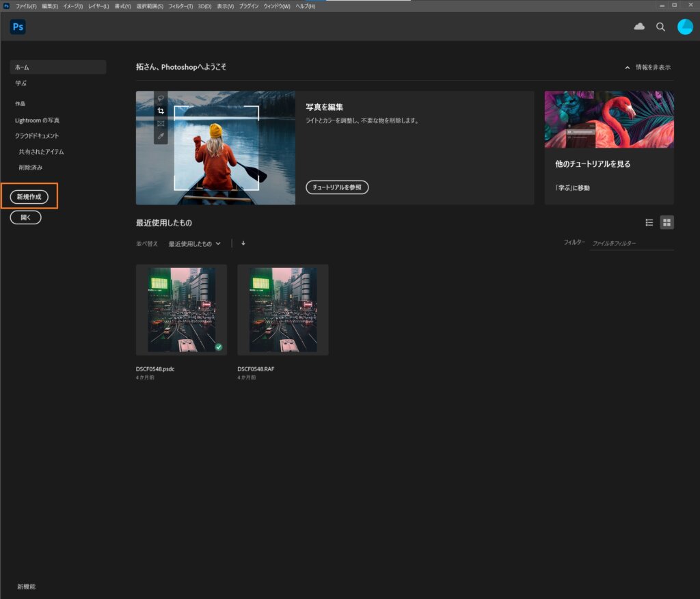Open the DSCF0548.psdc thumbnail
The height and width of the screenshot is (599, 700).
[x=181, y=310]
